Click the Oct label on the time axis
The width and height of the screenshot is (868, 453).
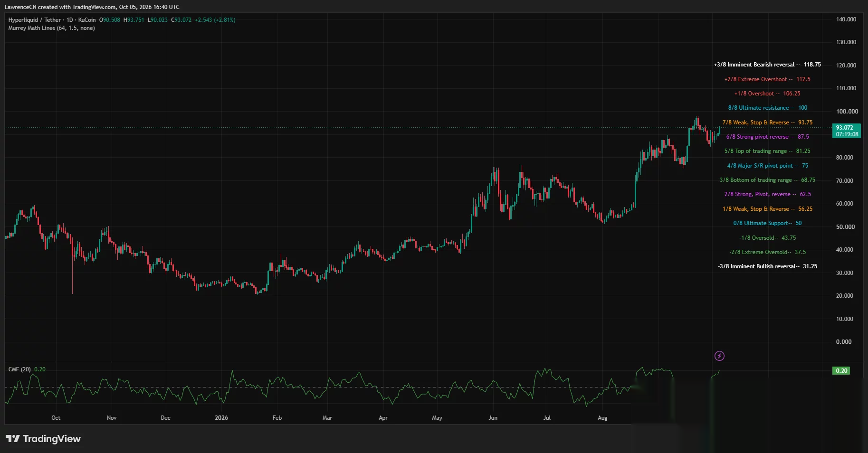[x=56, y=418]
